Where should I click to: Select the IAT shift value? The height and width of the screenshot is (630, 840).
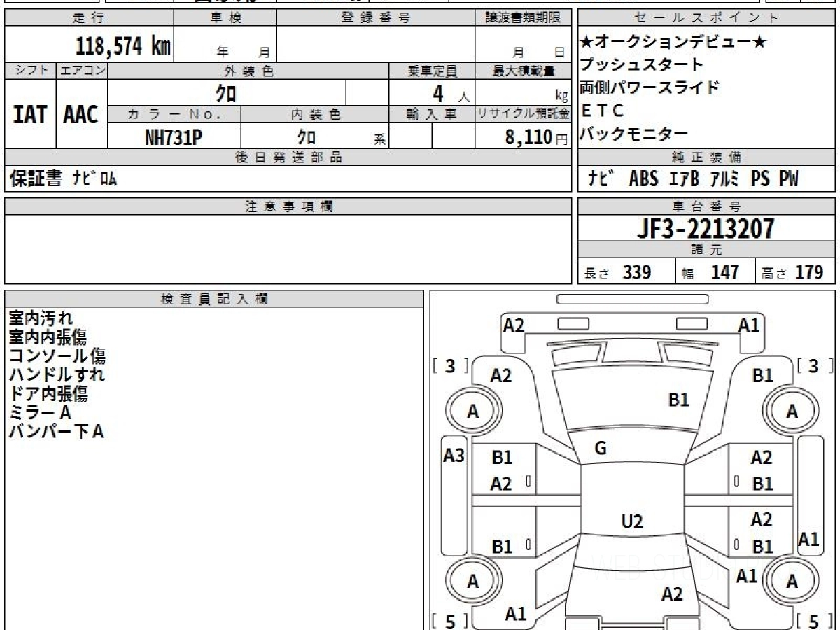pyautogui.click(x=31, y=114)
